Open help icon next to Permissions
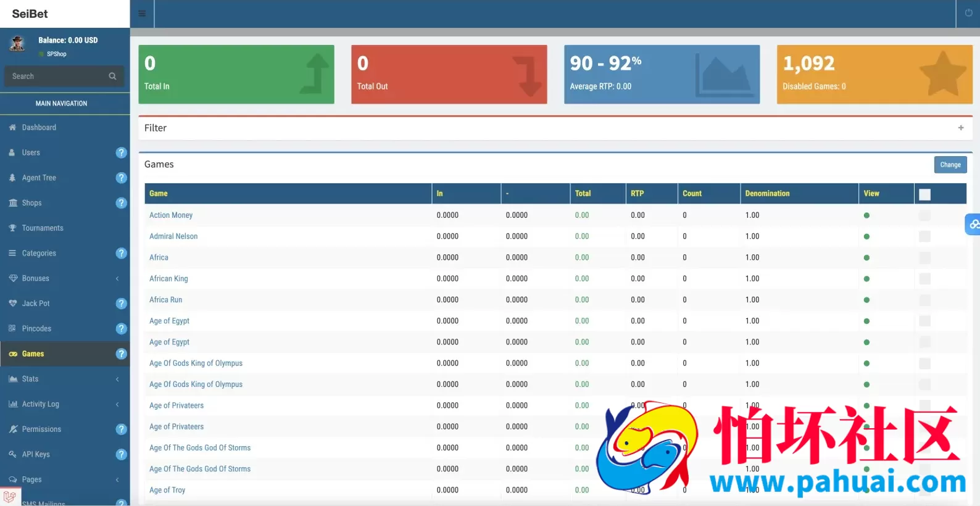Viewport: 980px width, 506px height. pos(122,429)
